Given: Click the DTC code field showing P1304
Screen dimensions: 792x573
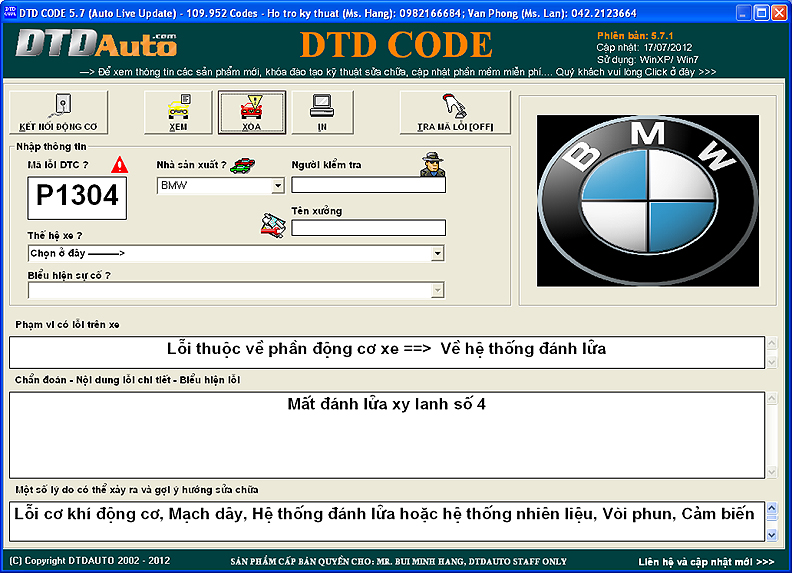Looking at the screenshot, I should (77, 198).
